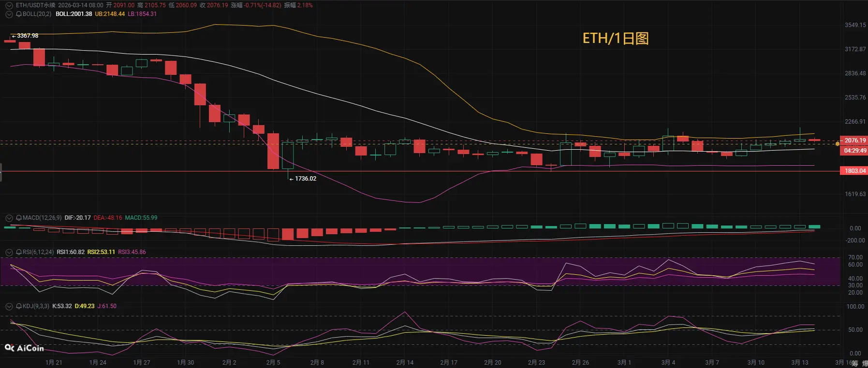Click the 3月 1 date label

[x=624, y=363]
